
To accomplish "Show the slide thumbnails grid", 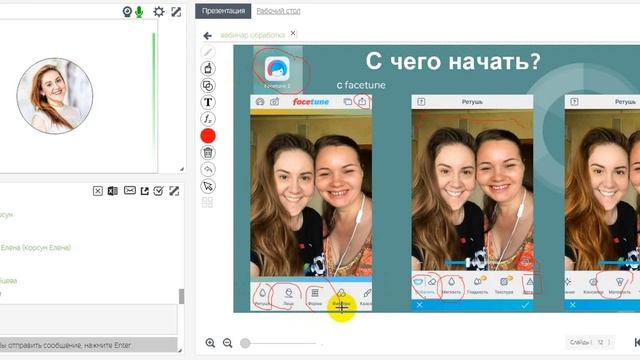I will pos(207,202).
